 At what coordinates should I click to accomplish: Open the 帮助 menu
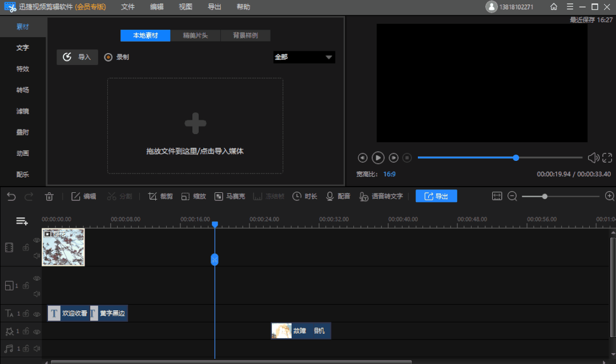[x=242, y=7]
